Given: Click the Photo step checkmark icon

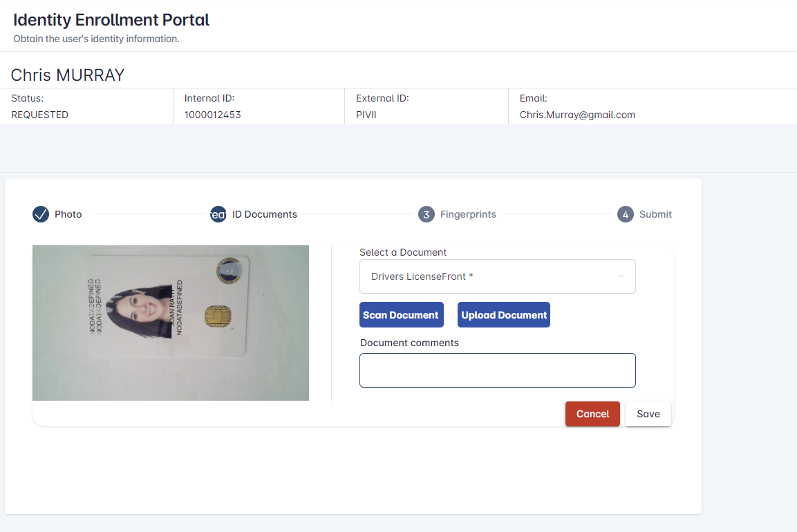Looking at the screenshot, I should pos(41,214).
